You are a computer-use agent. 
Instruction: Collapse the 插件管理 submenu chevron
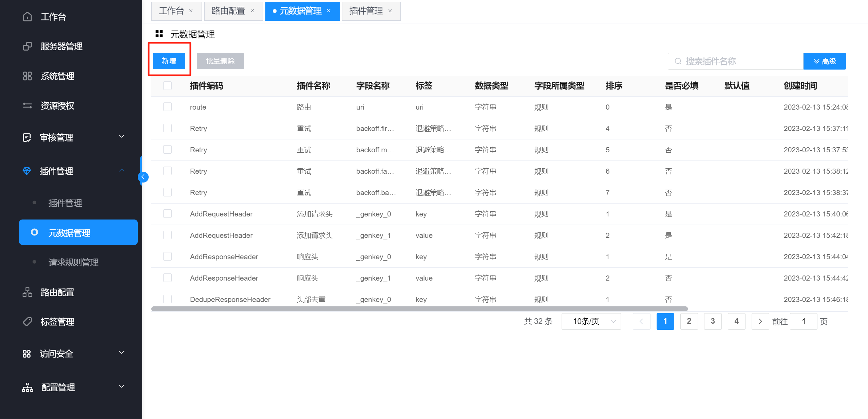pyautogui.click(x=121, y=170)
